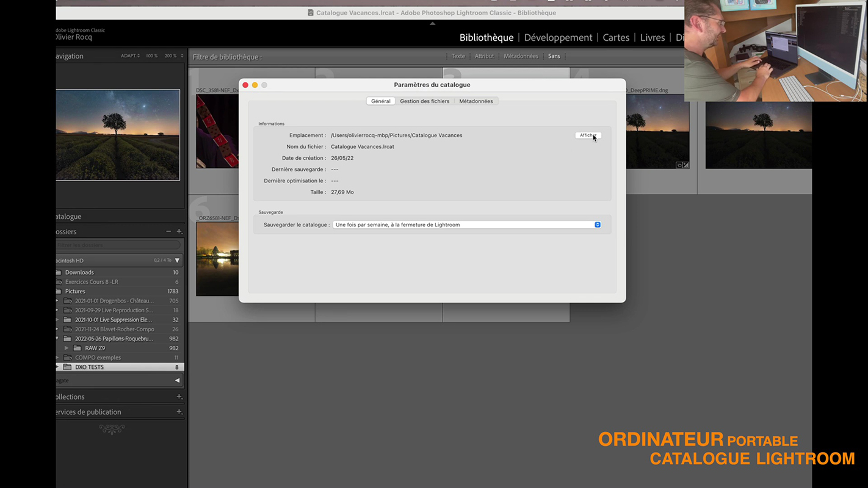Click the Filtrer les dossiers search field
This screenshot has height=488, width=868.
(119, 245)
